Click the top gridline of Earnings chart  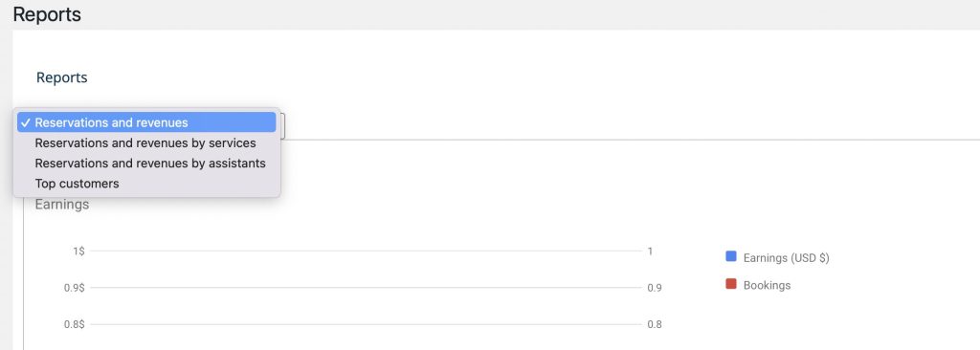tap(367, 252)
